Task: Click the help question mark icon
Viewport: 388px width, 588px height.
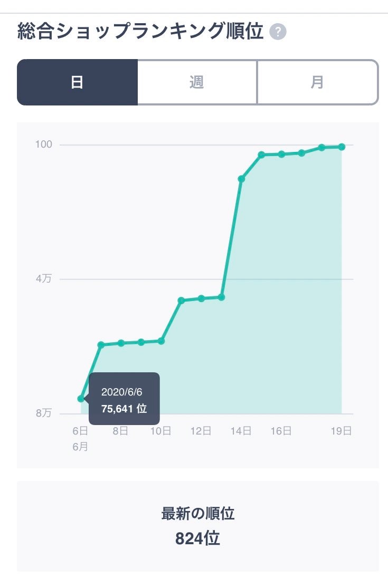Action: 278,32
